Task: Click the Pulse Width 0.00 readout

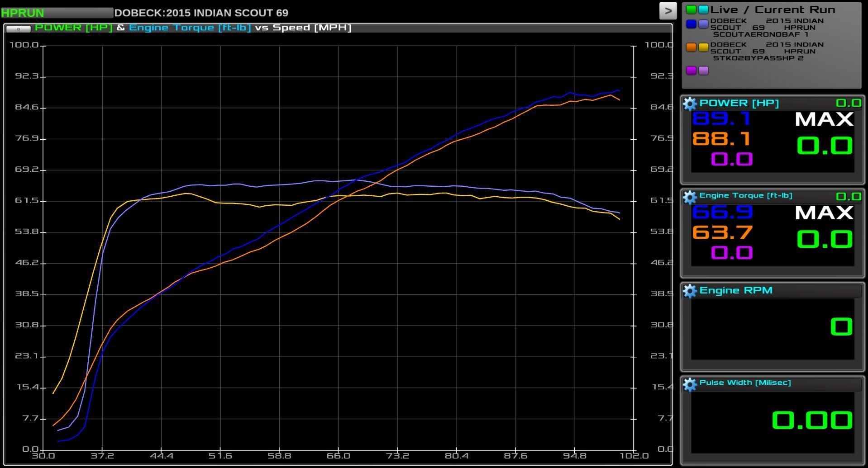Action: 812,420
